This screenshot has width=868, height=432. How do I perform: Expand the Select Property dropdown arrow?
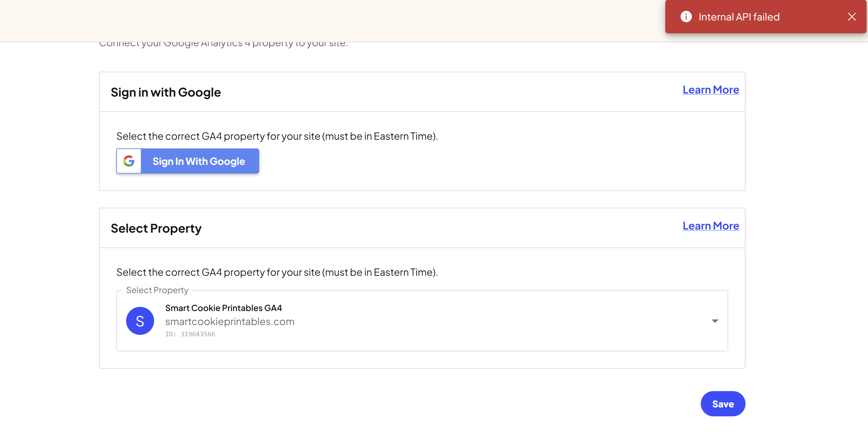714,321
